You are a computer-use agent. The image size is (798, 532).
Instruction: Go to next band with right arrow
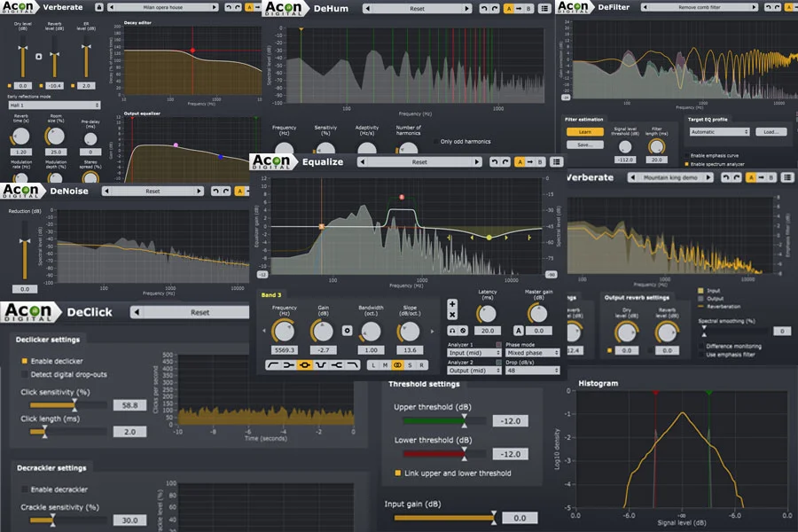click(432, 331)
